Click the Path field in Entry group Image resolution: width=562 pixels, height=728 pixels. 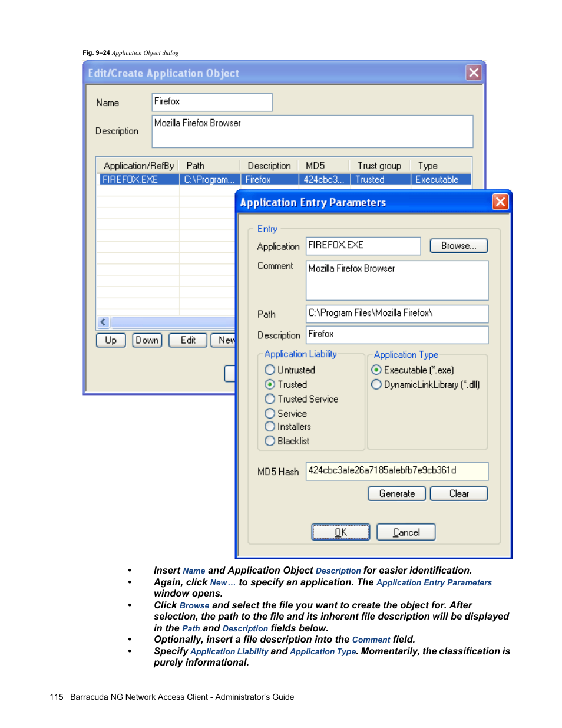397,314
